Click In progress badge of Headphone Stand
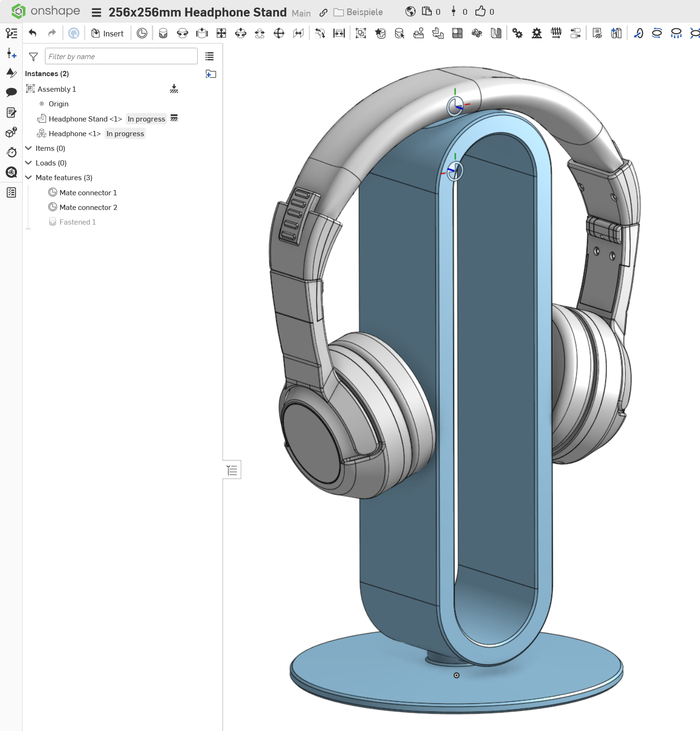700x731 pixels. coord(147,119)
